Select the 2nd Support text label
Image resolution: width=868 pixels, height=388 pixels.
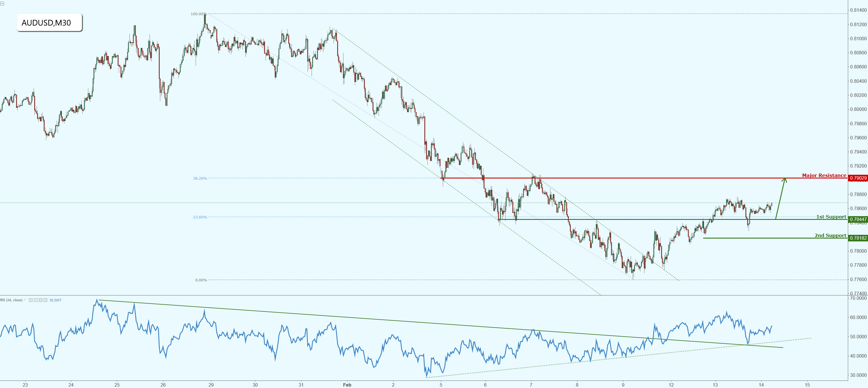point(830,236)
